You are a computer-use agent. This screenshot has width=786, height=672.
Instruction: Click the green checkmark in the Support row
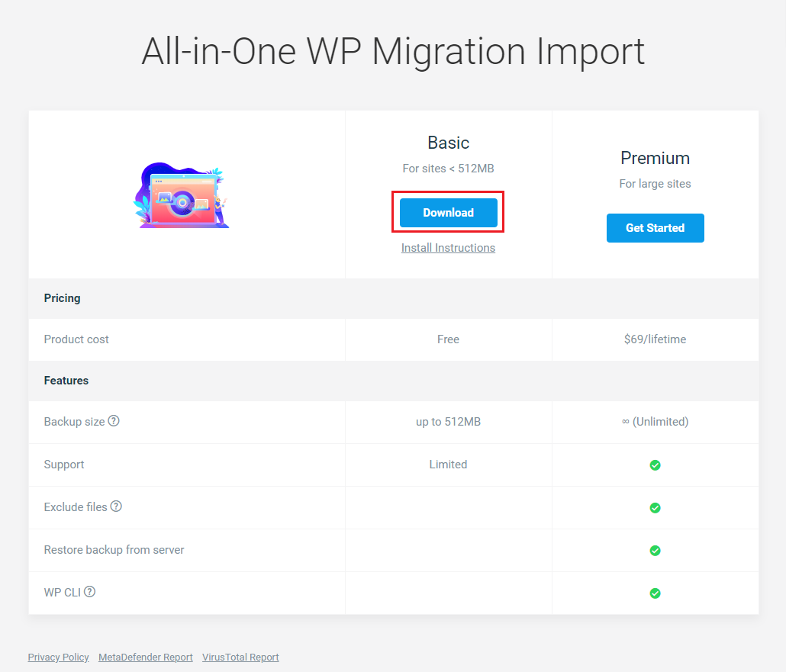(655, 465)
